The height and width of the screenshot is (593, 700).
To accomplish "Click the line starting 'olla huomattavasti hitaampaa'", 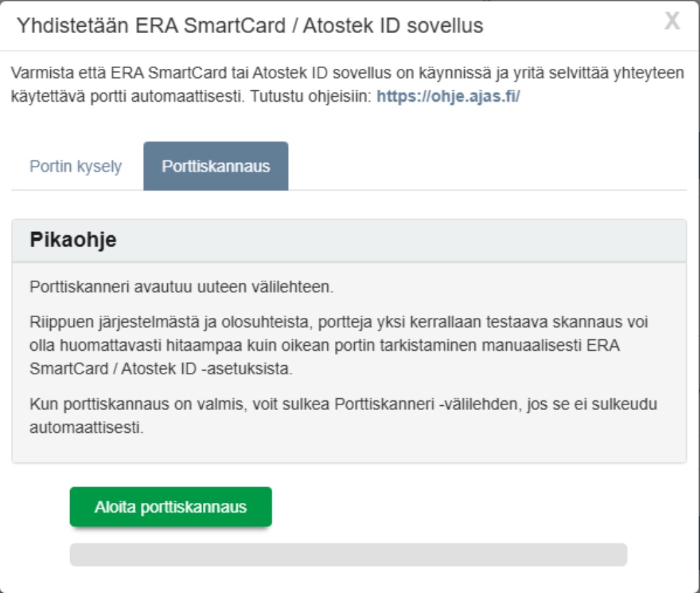I will [325, 345].
